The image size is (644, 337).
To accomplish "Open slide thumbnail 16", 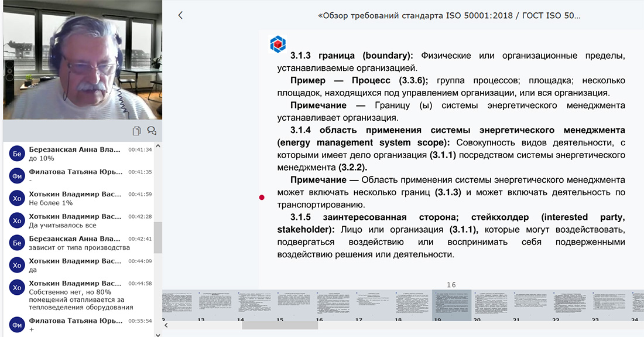I will pos(333,305).
